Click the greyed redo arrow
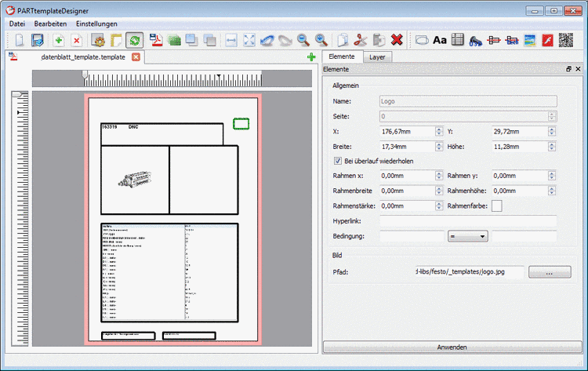Screen dimensions: 588x371 coord(285,40)
